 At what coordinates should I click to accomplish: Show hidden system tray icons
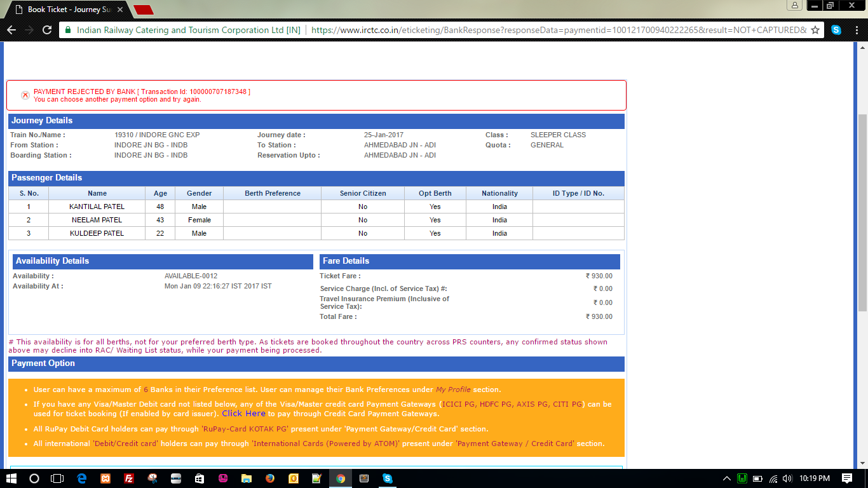(x=726, y=478)
